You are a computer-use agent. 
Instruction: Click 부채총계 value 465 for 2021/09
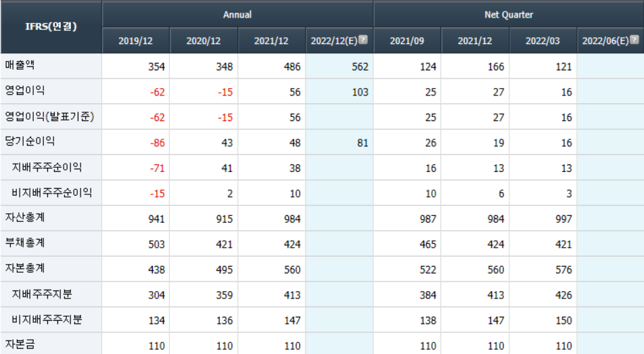428,244
